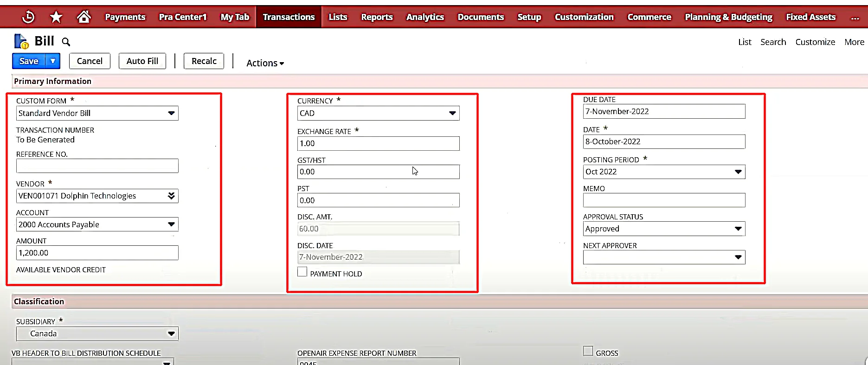Click the Bill search magnifier icon
Viewport: 868px width, 365px height.
coord(66,42)
